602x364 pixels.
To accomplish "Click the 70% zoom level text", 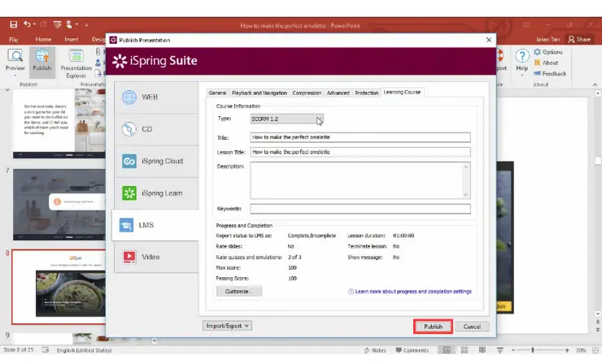I will (581, 350).
